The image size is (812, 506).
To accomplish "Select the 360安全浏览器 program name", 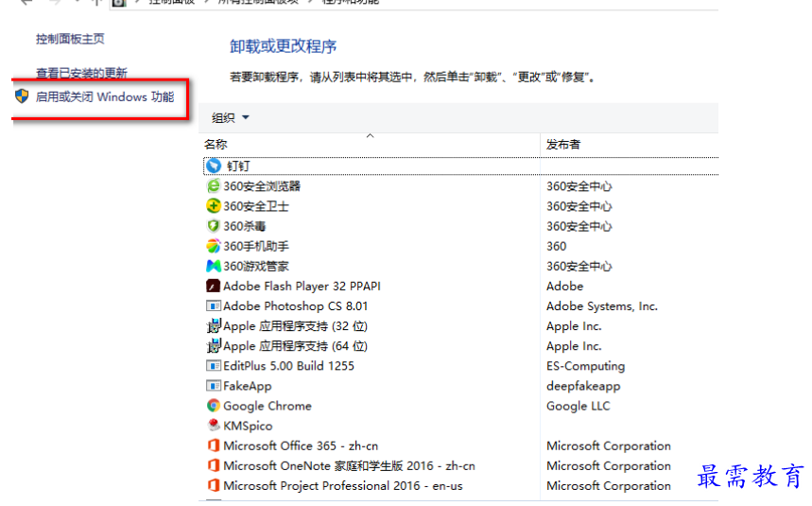I will tap(262, 186).
